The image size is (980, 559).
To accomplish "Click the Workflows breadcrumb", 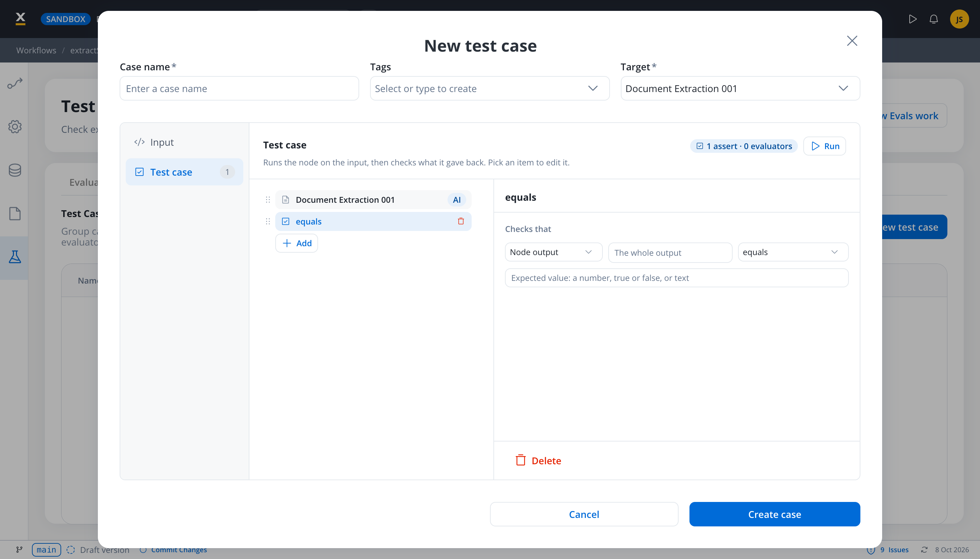I will point(36,50).
